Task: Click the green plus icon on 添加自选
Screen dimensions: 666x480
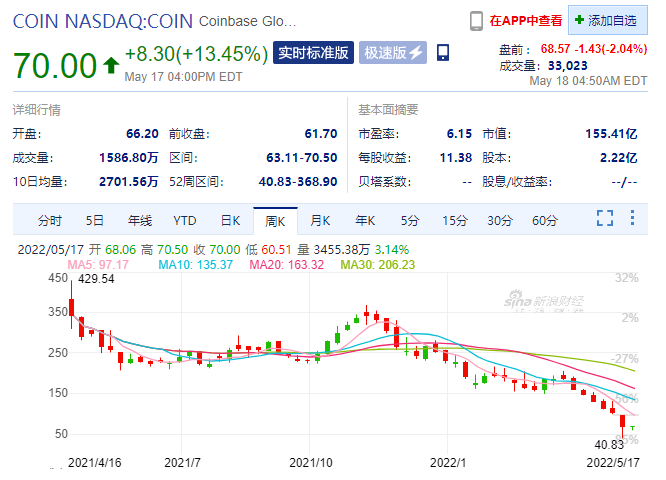Action: tap(579, 20)
